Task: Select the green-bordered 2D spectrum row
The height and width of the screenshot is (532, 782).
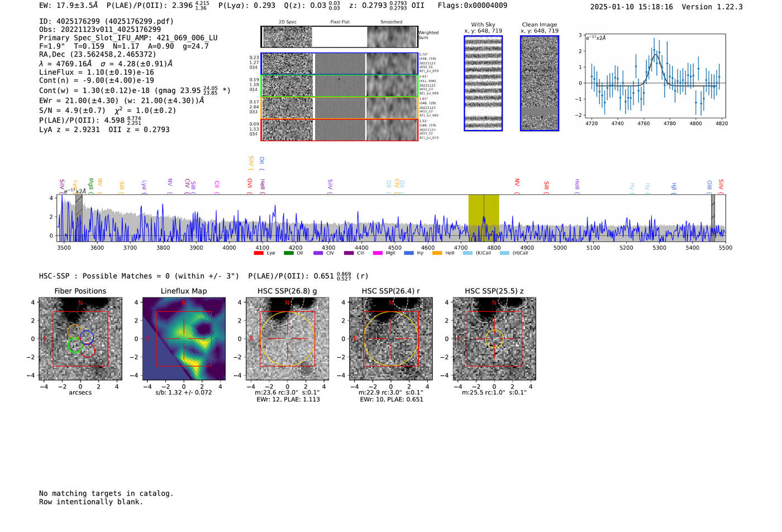Action: coord(339,86)
